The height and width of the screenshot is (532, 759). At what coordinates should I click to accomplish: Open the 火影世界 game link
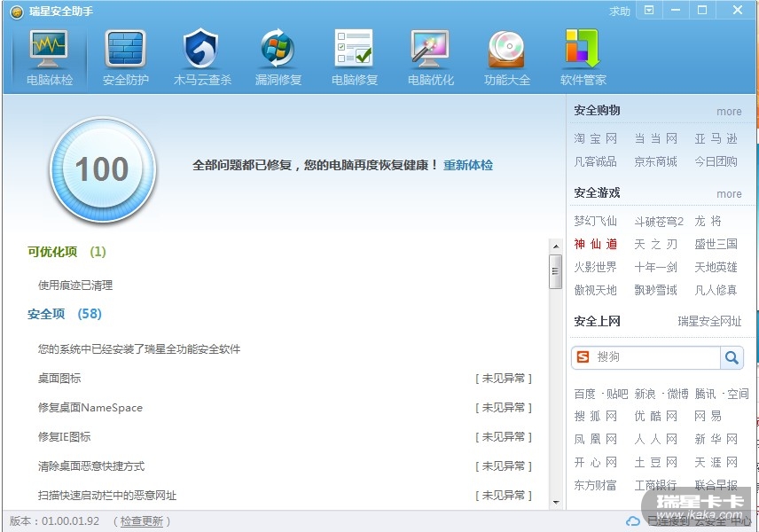point(595,267)
